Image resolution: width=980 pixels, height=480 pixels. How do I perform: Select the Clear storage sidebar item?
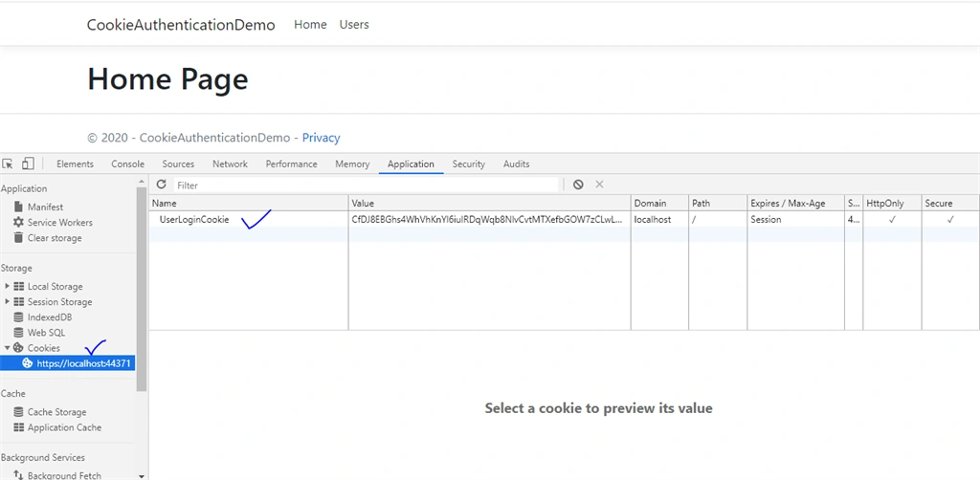pyautogui.click(x=55, y=238)
